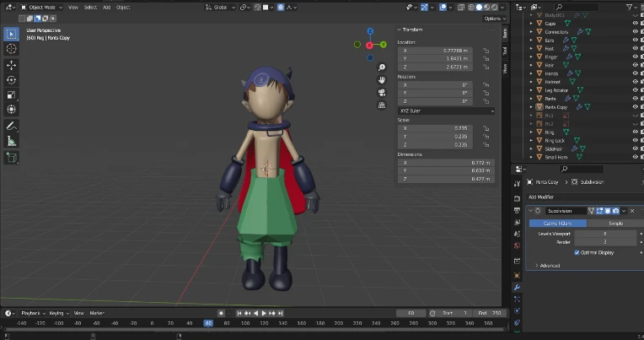Select the Measure tool

pos(11,141)
